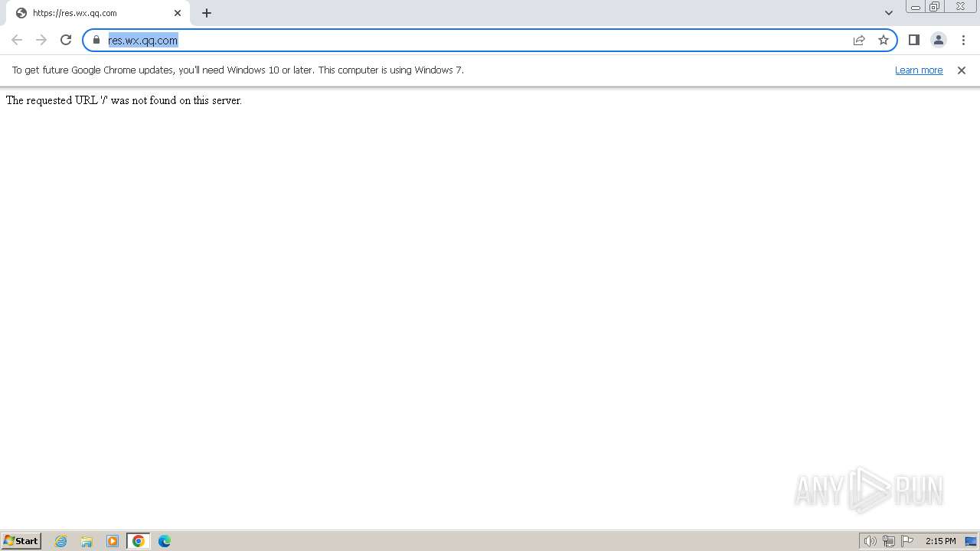Open the Windows Start menu
Screen dimensions: 980x551
[x=21, y=541]
